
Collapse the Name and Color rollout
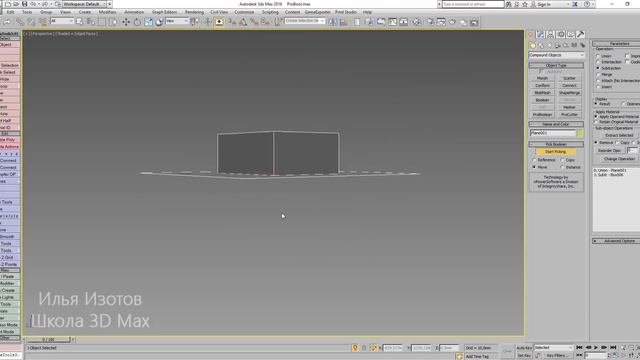(556, 124)
